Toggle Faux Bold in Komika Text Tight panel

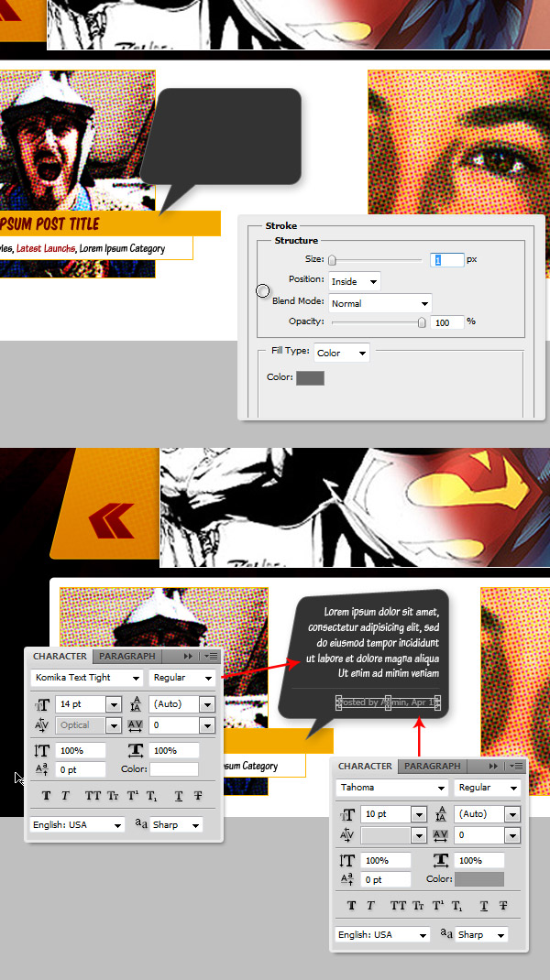tap(46, 796)
